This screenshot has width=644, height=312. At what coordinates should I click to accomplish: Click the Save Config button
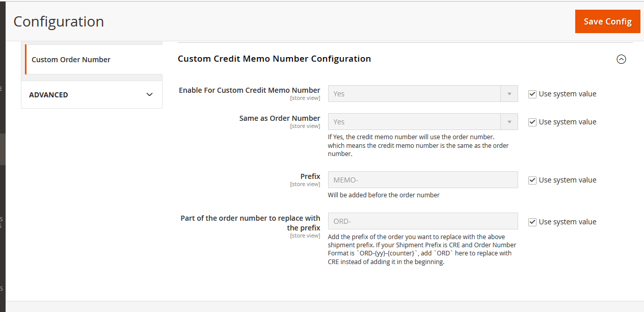607,21
